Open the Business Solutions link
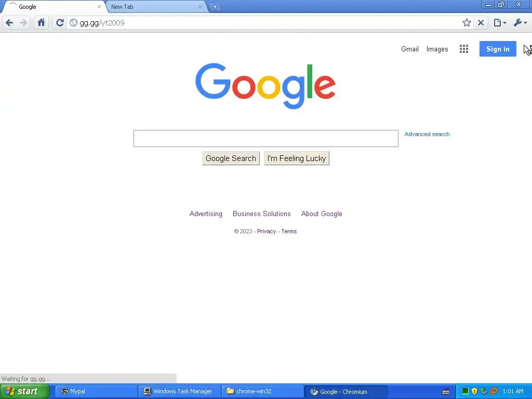Image resolution: width=532 pixels, height=399 pixels. (262, 214)
